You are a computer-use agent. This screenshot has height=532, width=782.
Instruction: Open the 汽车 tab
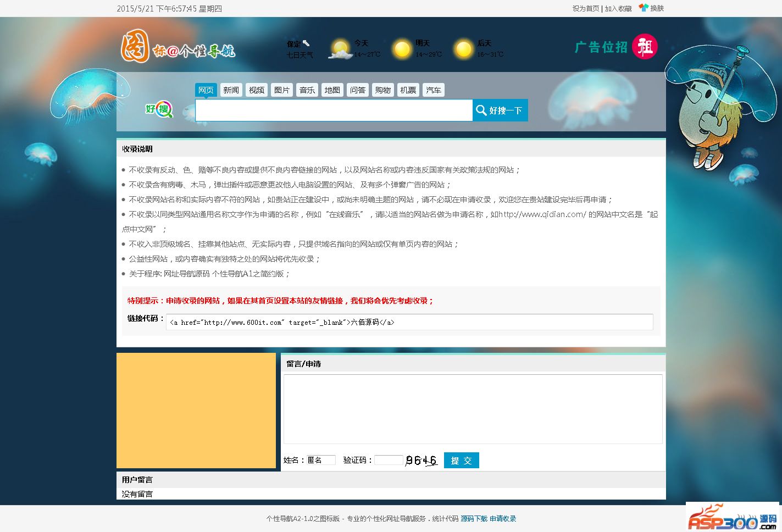[x=434, y=90]
